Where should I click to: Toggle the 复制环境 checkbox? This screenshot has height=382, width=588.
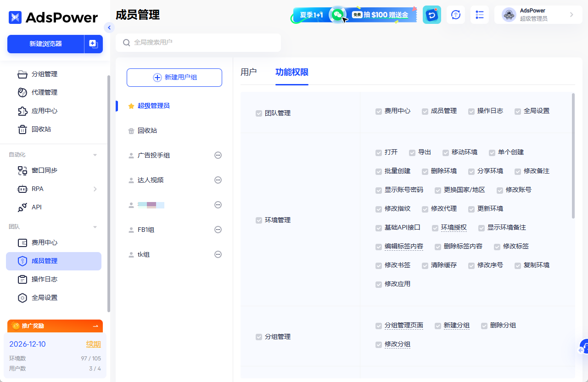(x=518, y=265)
